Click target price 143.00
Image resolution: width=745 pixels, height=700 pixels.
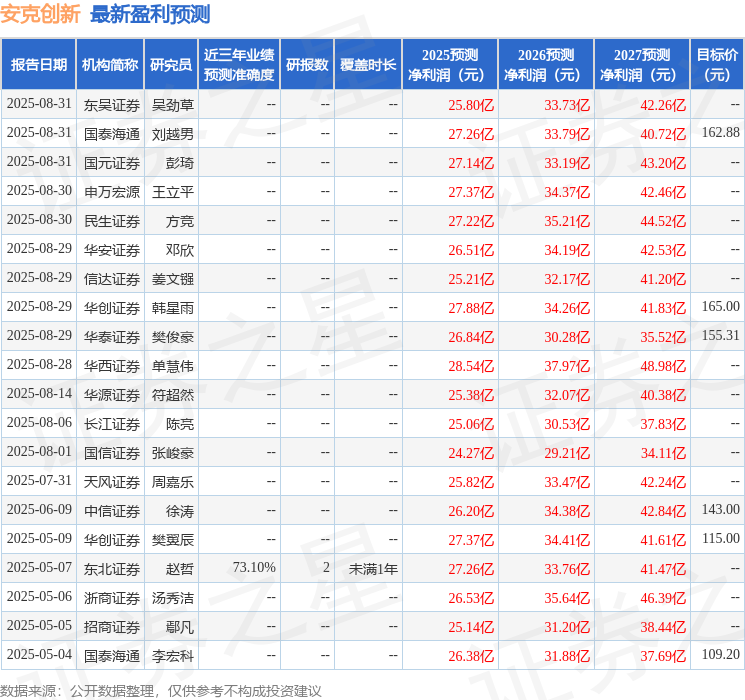[x=721, y=509]
